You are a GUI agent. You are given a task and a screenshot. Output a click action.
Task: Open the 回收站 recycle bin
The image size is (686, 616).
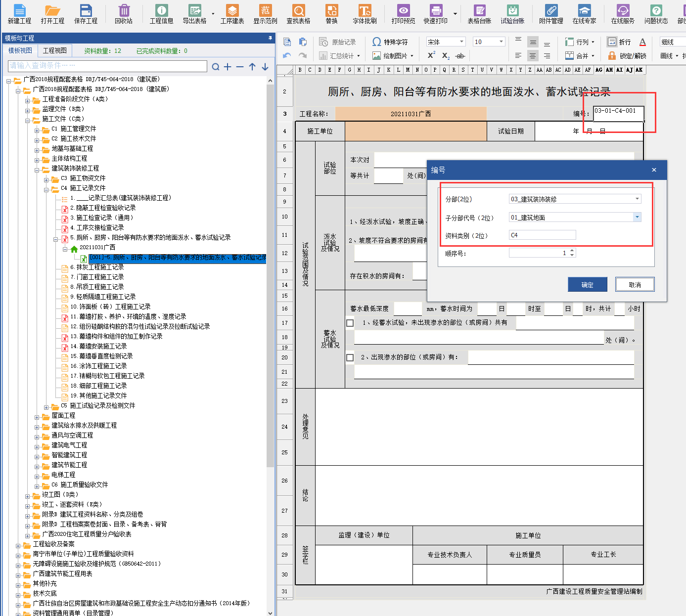pyautogui.click(x=124, y=14)
